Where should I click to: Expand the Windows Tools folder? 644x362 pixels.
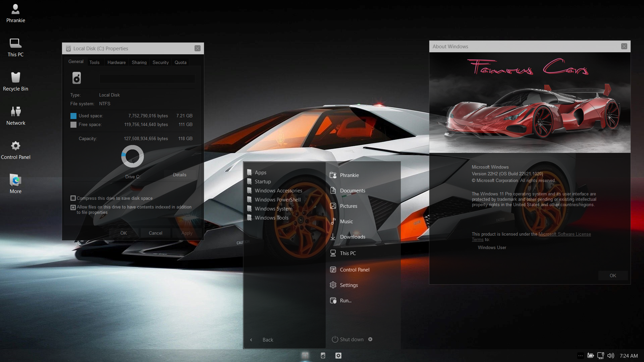(x=271, y=218)
